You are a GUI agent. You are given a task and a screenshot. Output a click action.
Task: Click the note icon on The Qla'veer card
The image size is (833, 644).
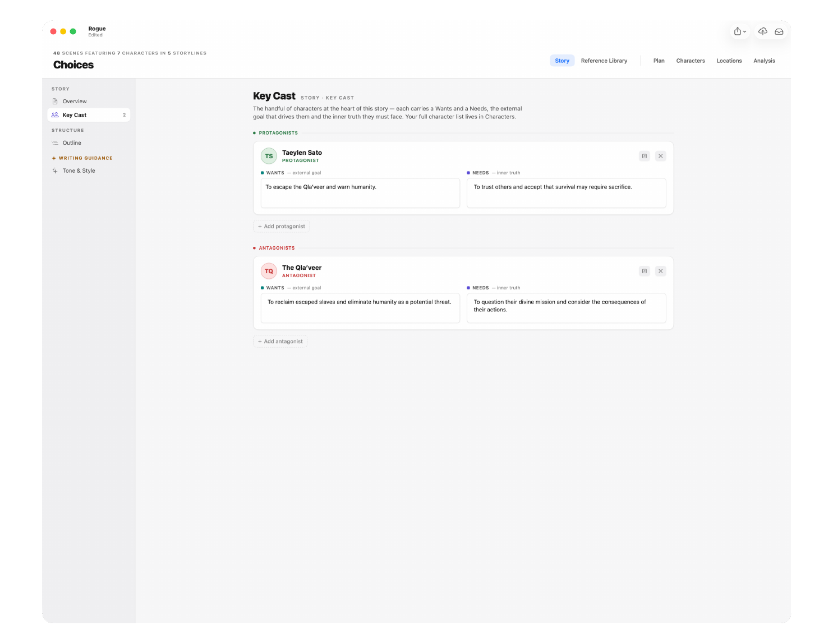645,271
